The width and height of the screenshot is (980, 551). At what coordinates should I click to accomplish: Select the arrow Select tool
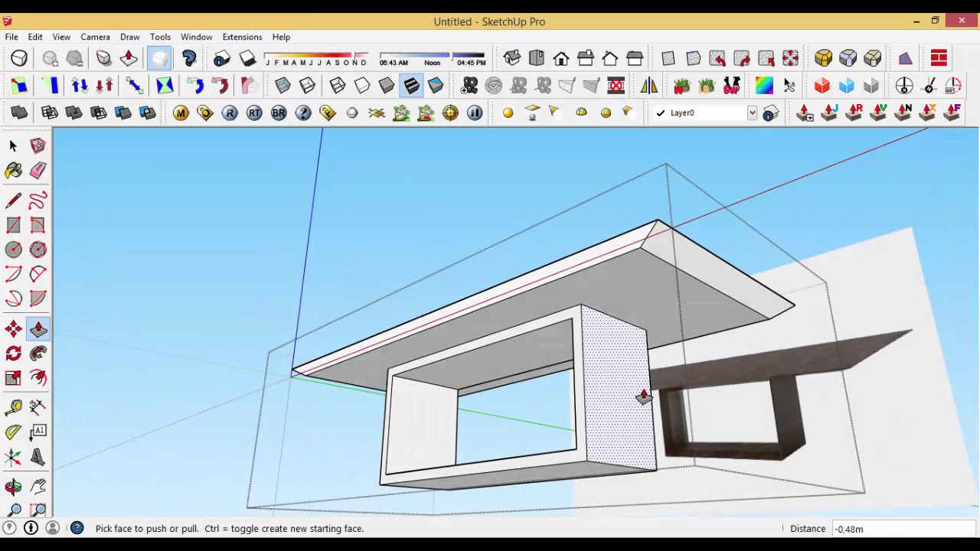click(13, 145)
